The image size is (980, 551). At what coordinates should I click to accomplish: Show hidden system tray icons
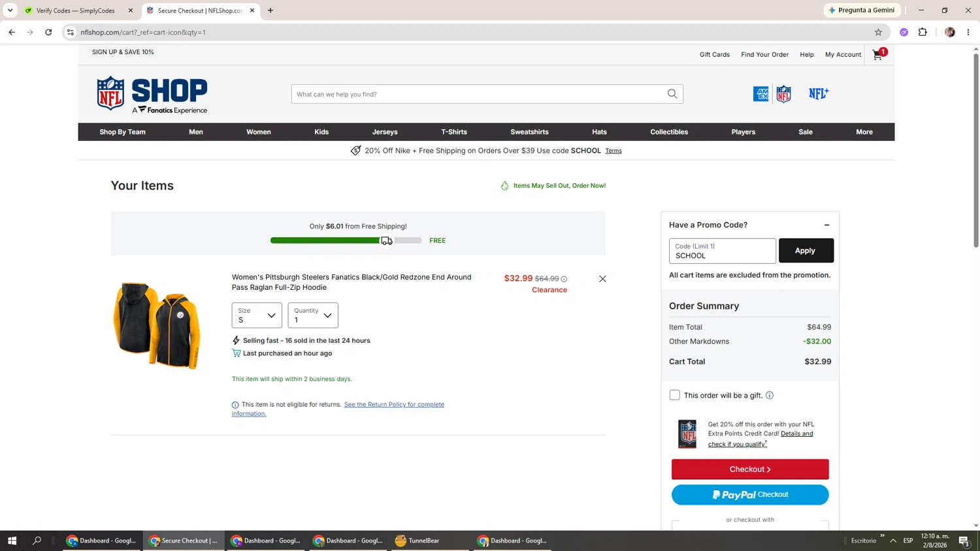893,541
